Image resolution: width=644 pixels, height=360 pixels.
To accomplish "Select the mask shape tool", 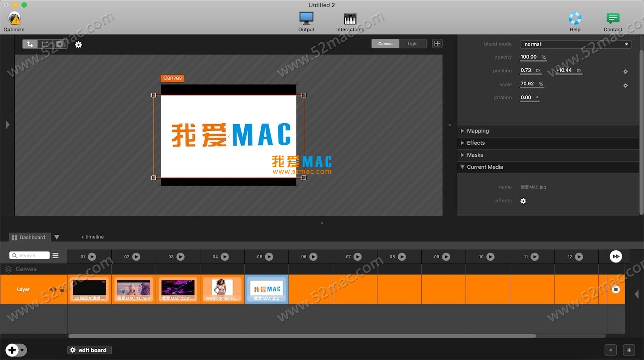I will (60, 44).
